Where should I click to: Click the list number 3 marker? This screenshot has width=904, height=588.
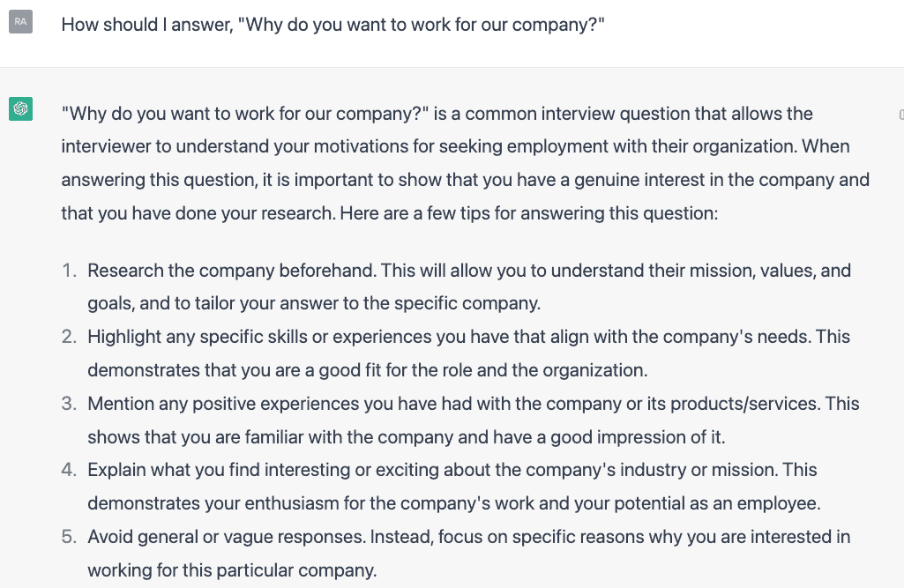click(69, 404)
